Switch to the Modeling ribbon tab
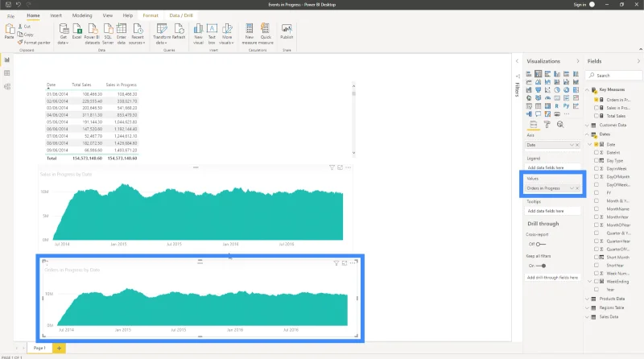This screenshot has height=359, width=644. [82, 15]
